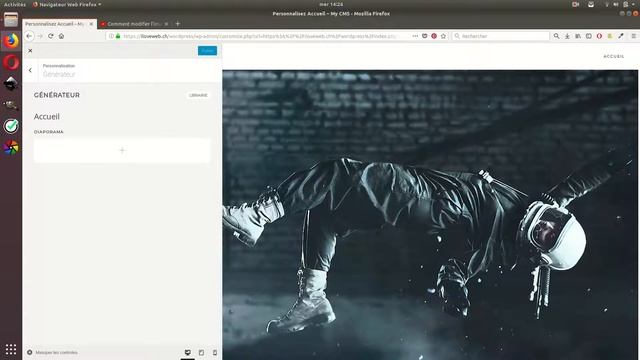640x360 pixels.
Task: Show applications grid in the dock
Action: (11, 349)
